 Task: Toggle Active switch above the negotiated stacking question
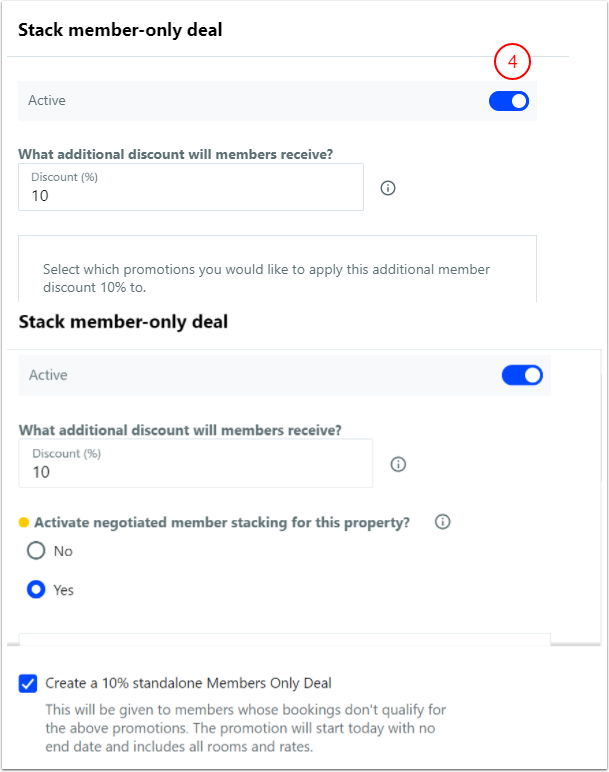pos(522,375)
